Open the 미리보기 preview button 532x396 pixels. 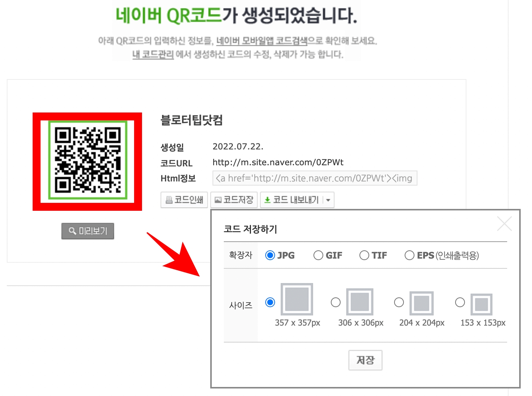coord(88,231)
